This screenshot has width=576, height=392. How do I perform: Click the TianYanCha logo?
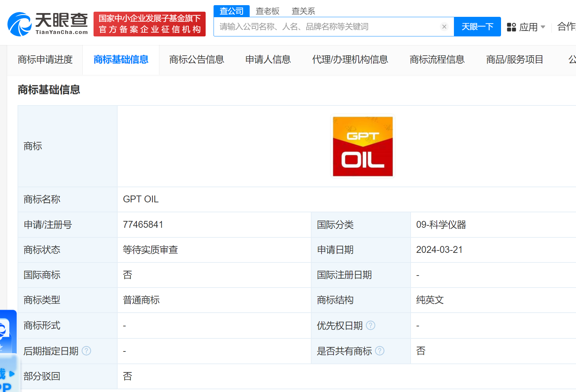pyautogui.click(x=47, y=24)
